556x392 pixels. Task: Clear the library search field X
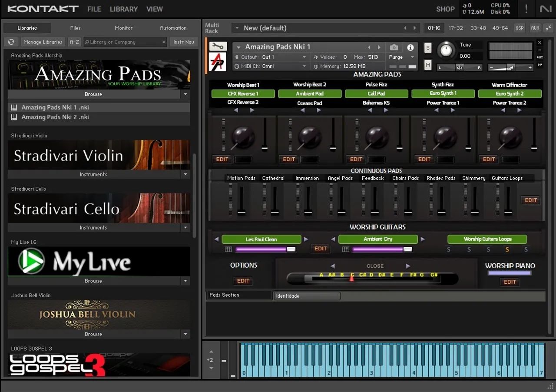[164, 42]
